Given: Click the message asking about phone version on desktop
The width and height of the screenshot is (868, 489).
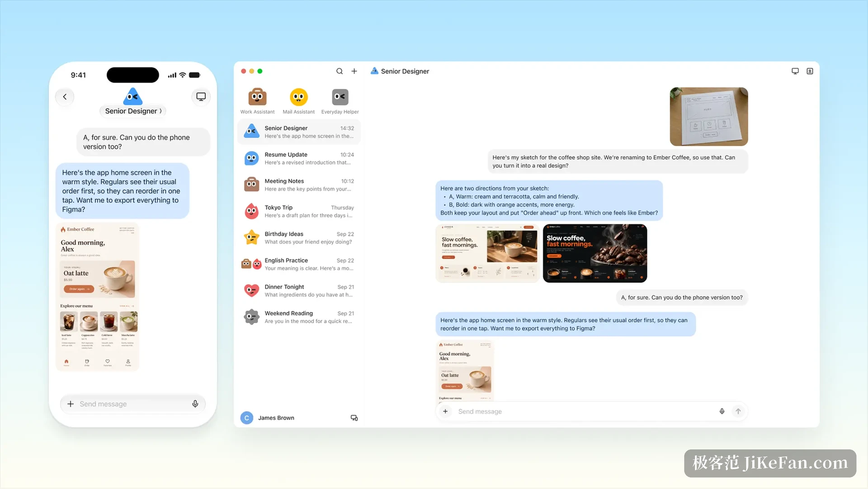Looking at the screenshot, I should coord(682,298).
